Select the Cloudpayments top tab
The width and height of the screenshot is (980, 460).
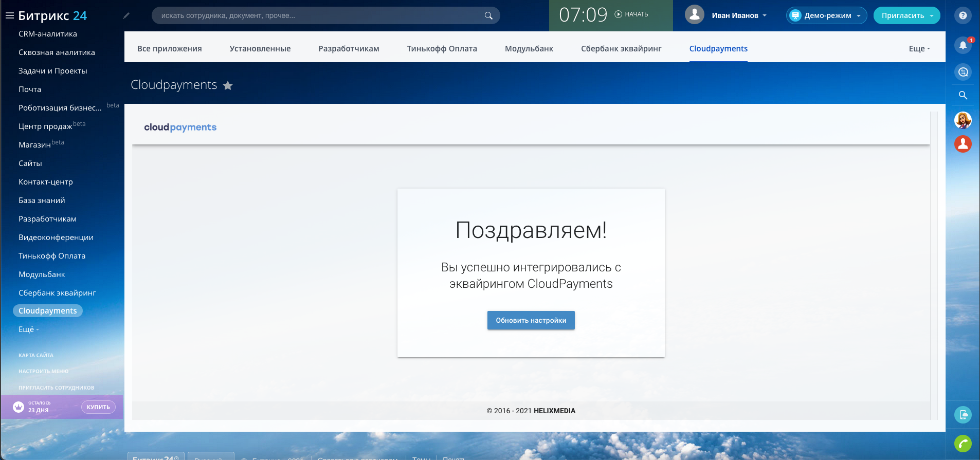pos(718,48)
